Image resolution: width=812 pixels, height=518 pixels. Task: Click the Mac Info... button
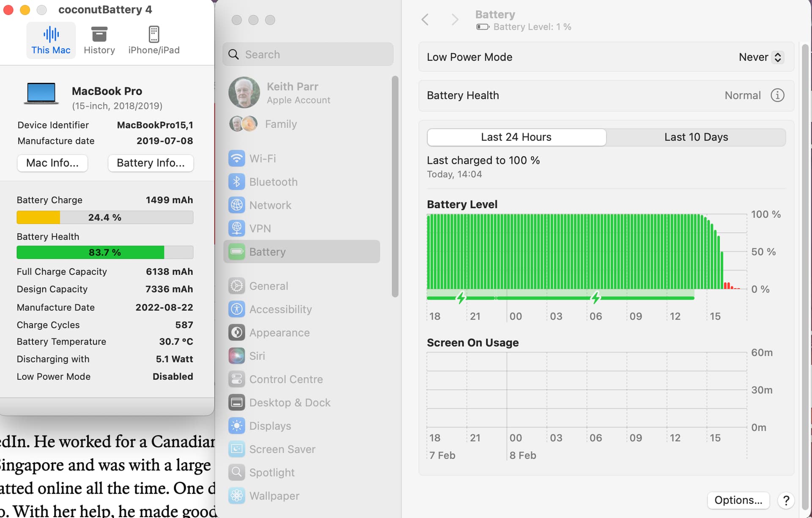52,163
